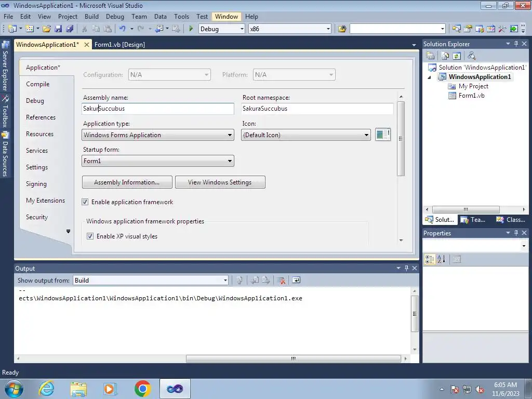
Task: Click the View Windows Settings button
Action: coord(220,182)
